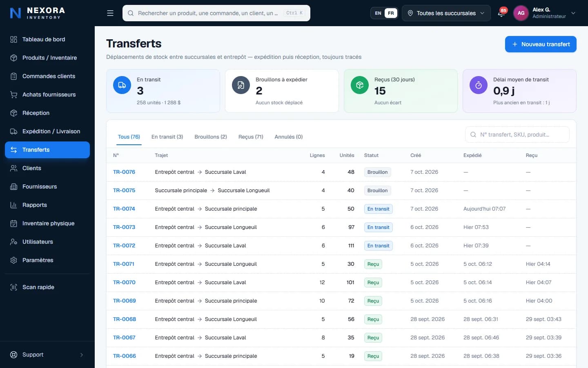
Task: Open Commandes clients page
Action: 47,76
